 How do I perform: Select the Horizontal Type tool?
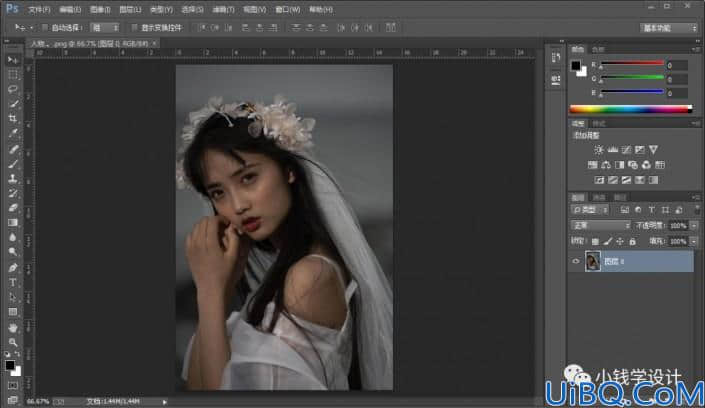coord(13,282)
